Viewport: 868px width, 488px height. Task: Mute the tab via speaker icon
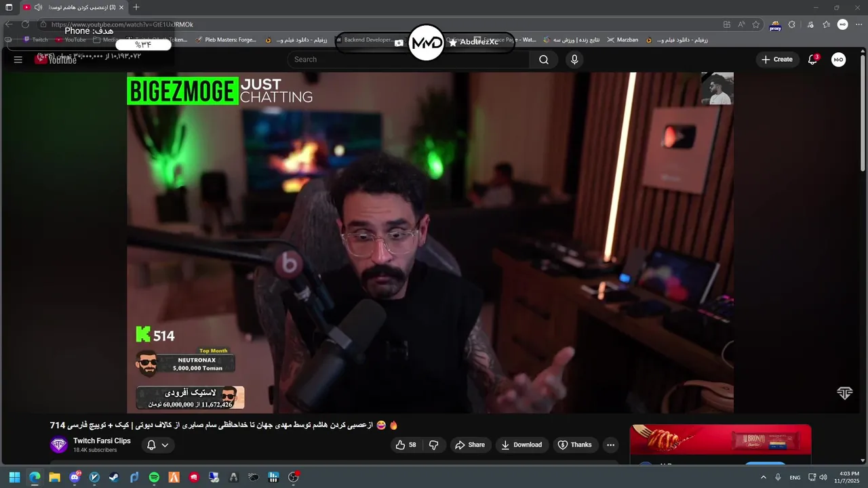click(x=38, y=7)
